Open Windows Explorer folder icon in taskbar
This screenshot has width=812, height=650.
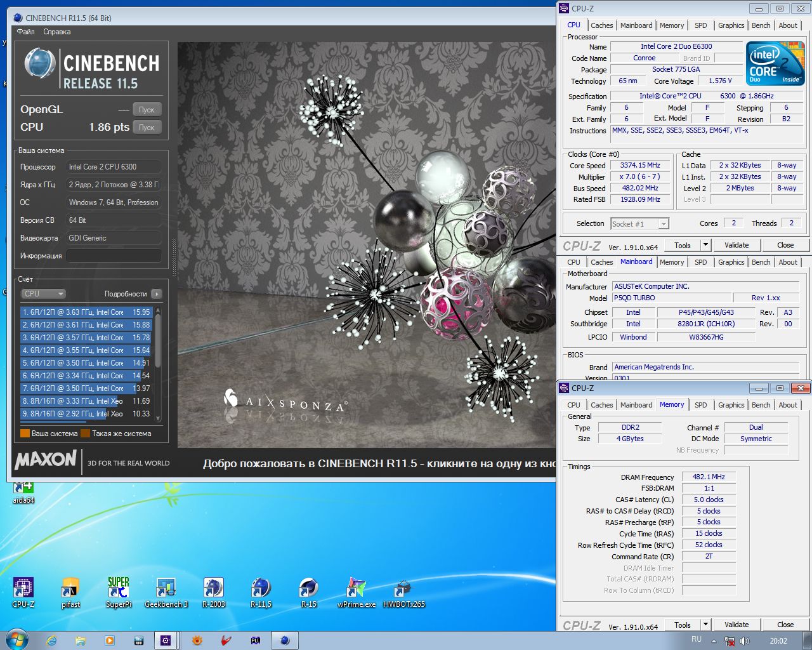tap(81, 640)
